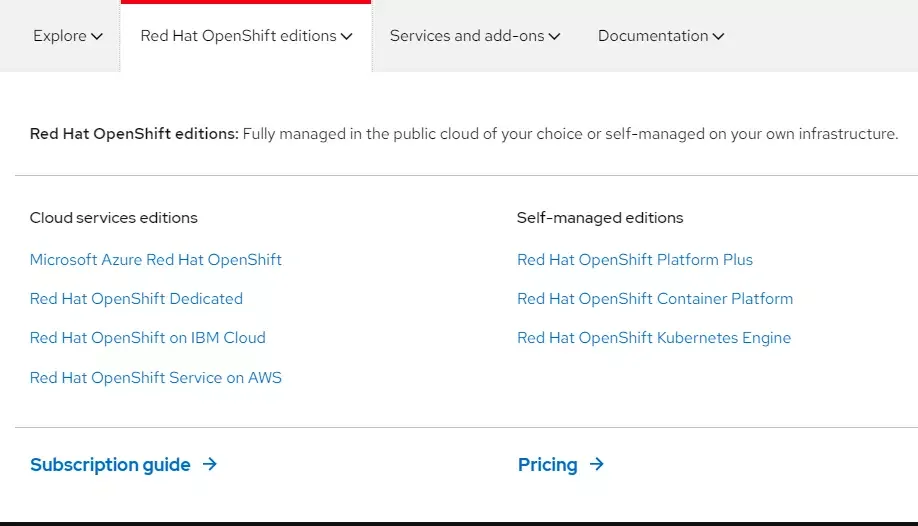The height and width of the screenshot is (526, 918).
Task: Collapse the Red Hat OpenShift editions menu
Action: (x=246, y=36)
